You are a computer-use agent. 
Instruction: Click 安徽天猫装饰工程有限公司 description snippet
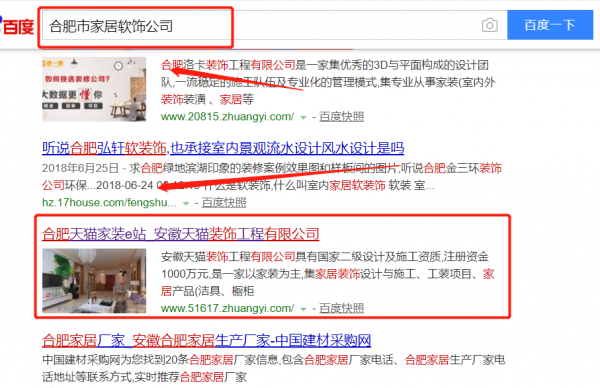(328, 274)
